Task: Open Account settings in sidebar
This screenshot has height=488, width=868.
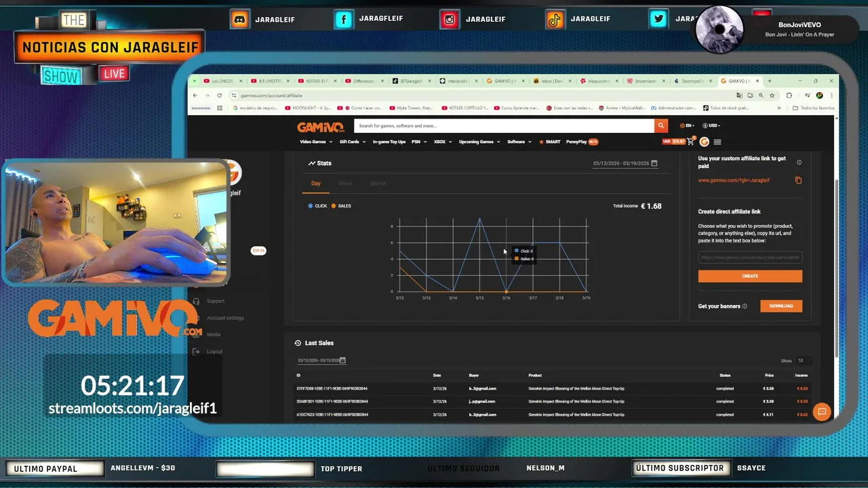Action: (225, 318)
